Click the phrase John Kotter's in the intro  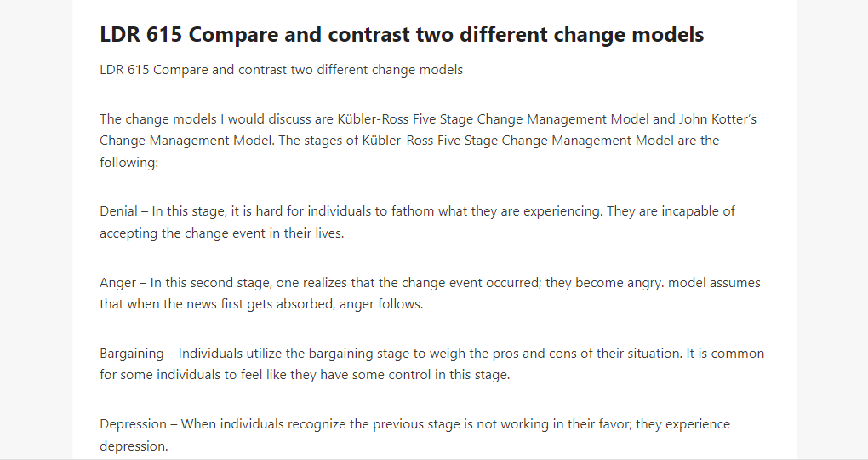[717, 119]
